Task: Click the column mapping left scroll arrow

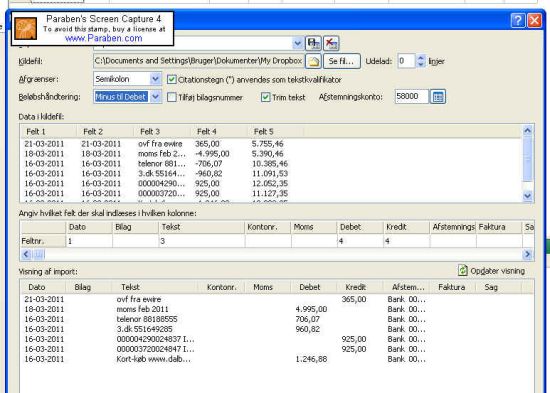Action: click(x=26, y=254)
